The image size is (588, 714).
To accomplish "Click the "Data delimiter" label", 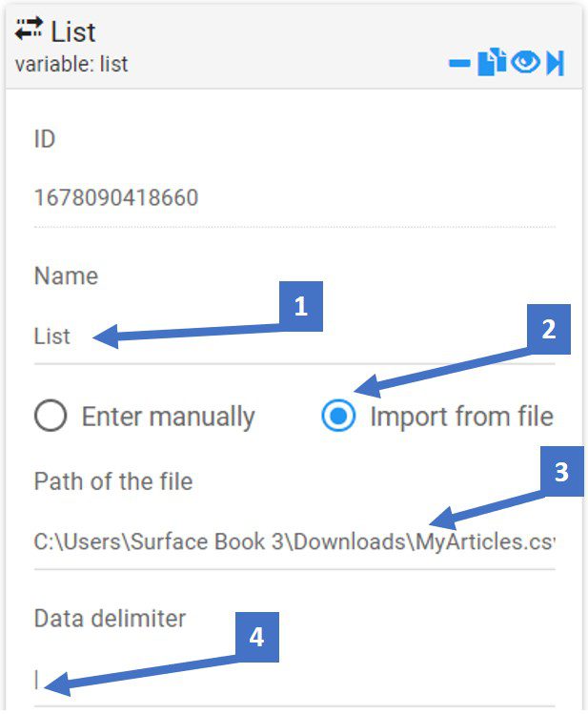I will (x=111, y=619).
